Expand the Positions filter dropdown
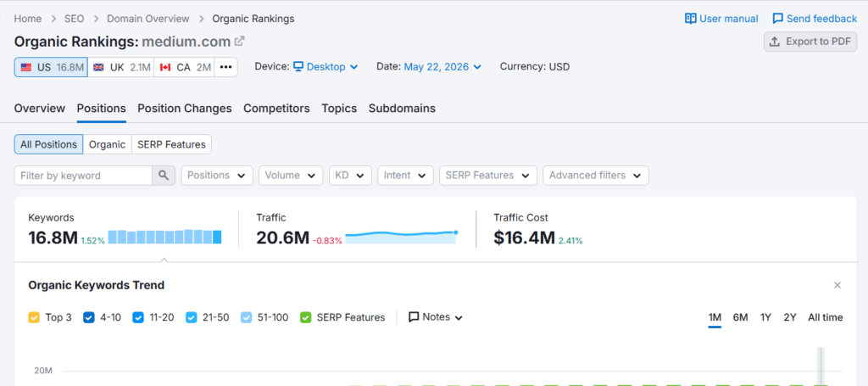The height and width of the screenshot is (386, 868). 217,176
